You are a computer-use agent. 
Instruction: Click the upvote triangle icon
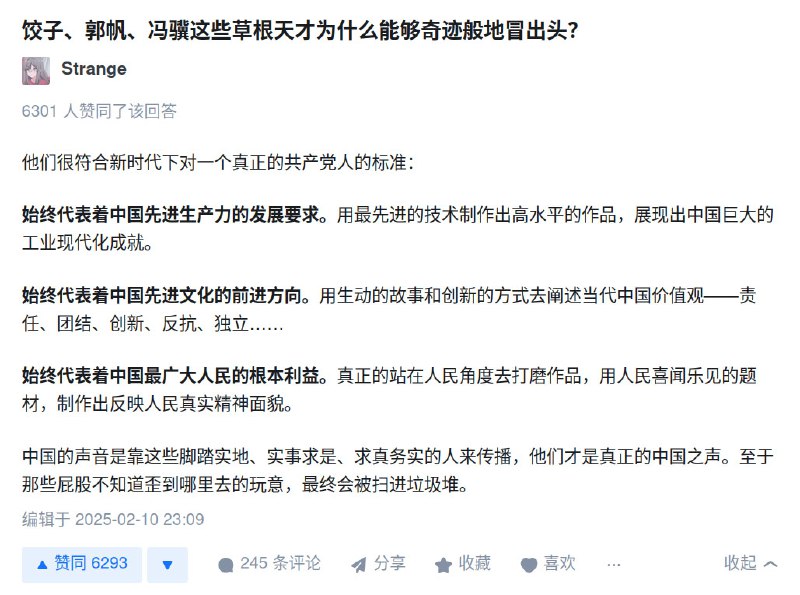click(x=42, y=565)
